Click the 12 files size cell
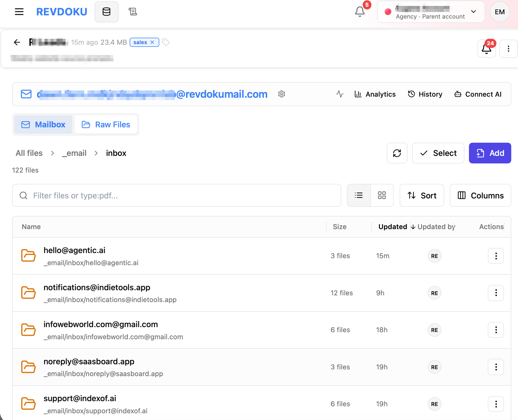 [342, 293]
